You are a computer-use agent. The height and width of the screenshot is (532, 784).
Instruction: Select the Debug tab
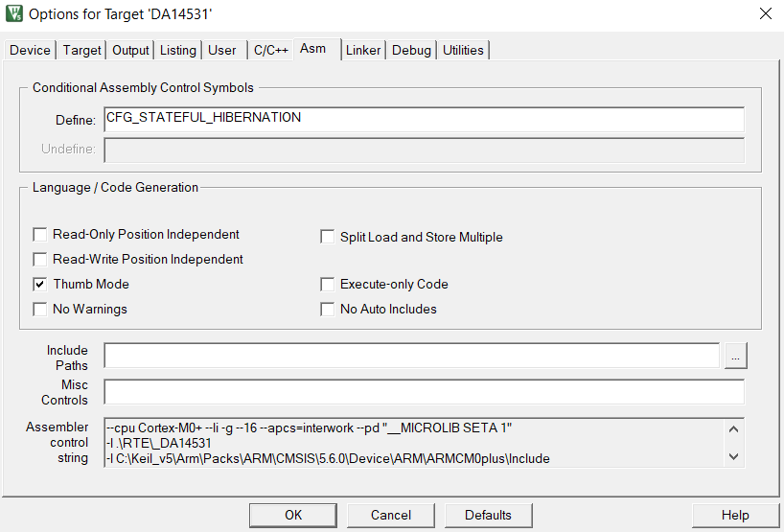[x=411, y=50]
